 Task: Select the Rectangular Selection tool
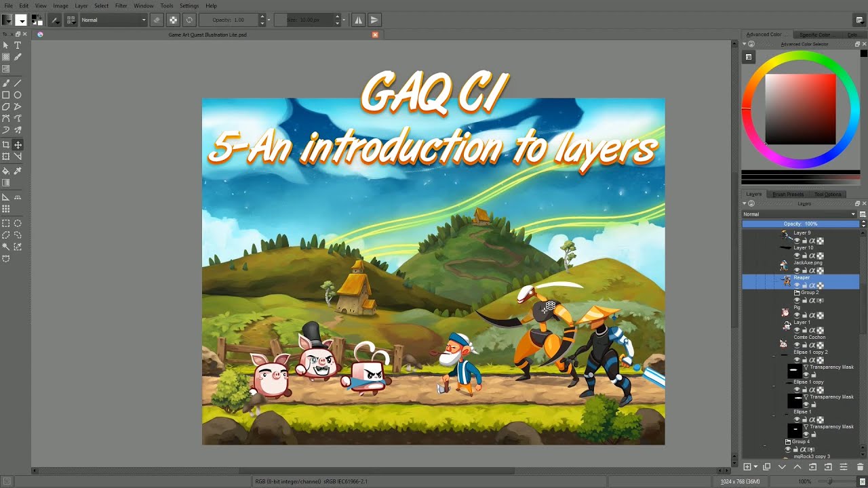pos(6,223)
